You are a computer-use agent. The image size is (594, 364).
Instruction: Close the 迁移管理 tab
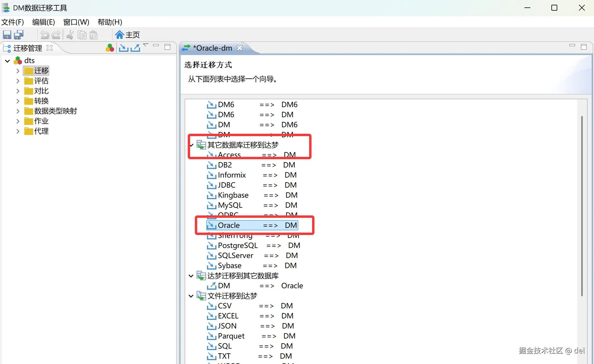point(50,48)
